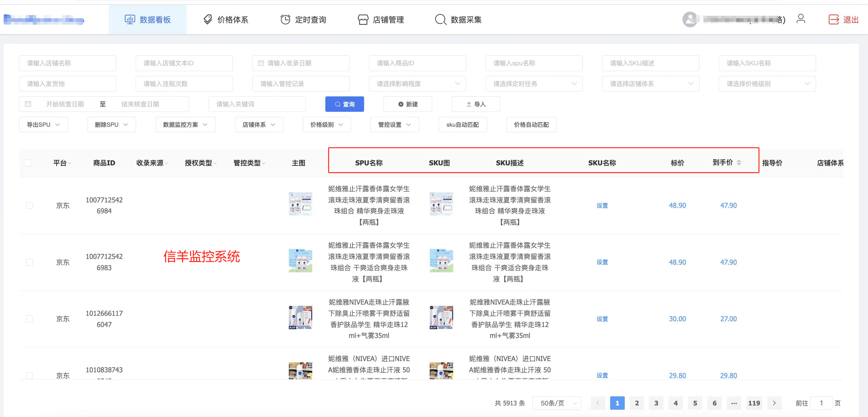Open the 店铺体系 dropdown button
This screenshot has height=417, width=868.
(x=259, y=125)
